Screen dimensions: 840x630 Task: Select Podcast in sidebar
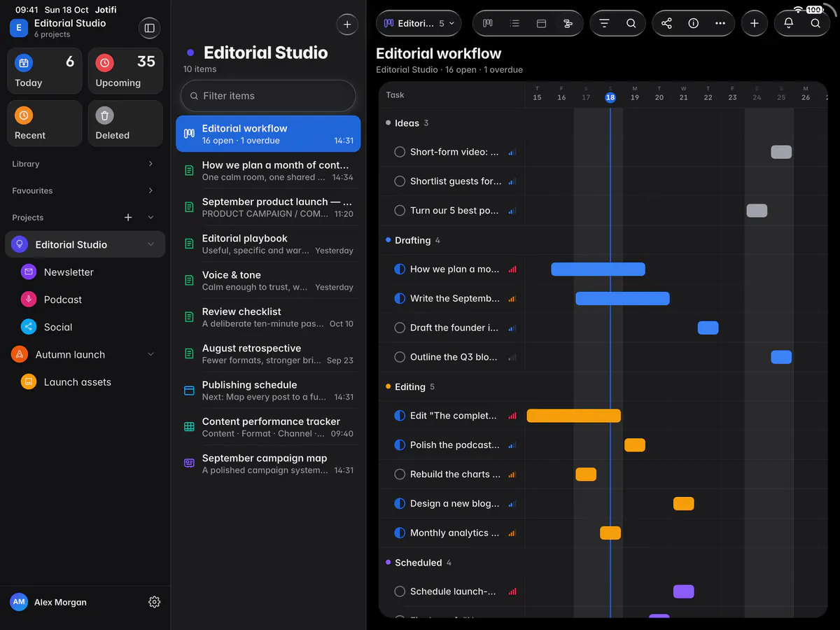pyautogui.click(x=85, y=300)
